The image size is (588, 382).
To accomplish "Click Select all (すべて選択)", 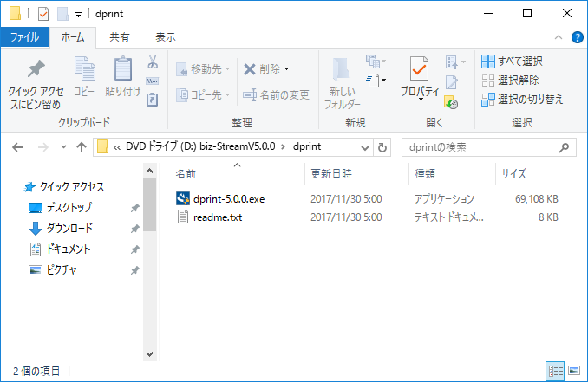I will click(512, 61).
